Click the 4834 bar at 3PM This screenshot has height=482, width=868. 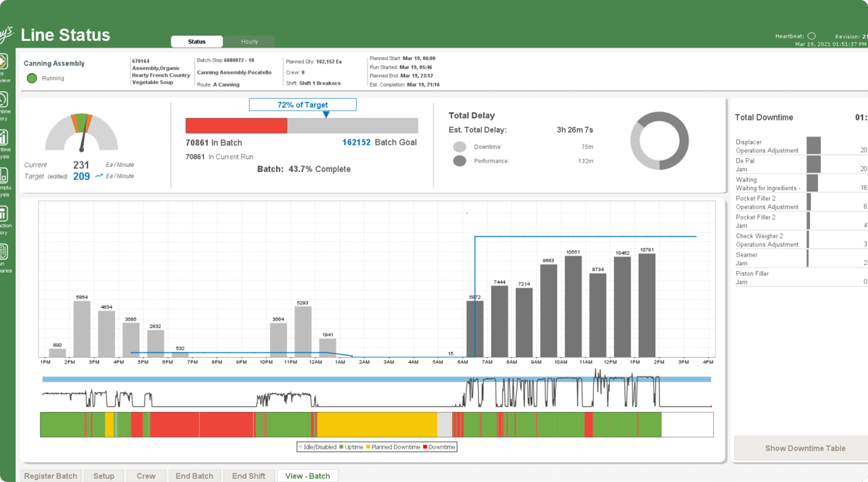point(106,334)
